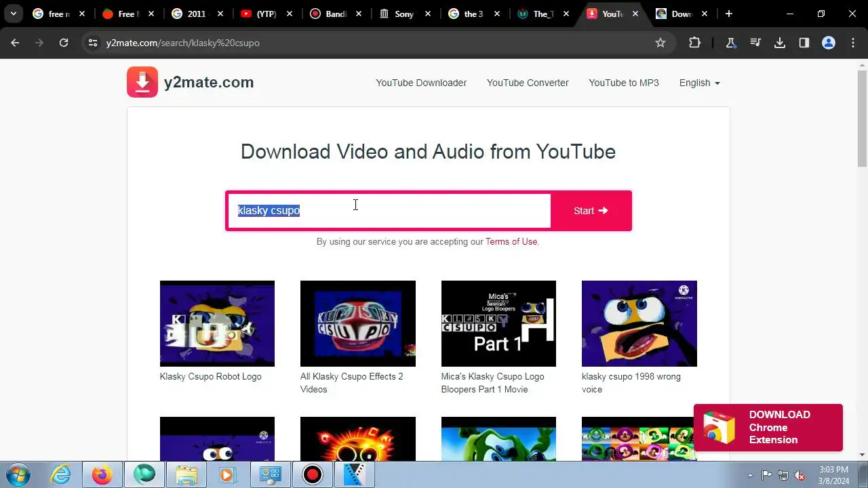Screen dimensions: 868x488
Task: Click the 'klasky csupo' search input field
Action: tap(389, 211)
